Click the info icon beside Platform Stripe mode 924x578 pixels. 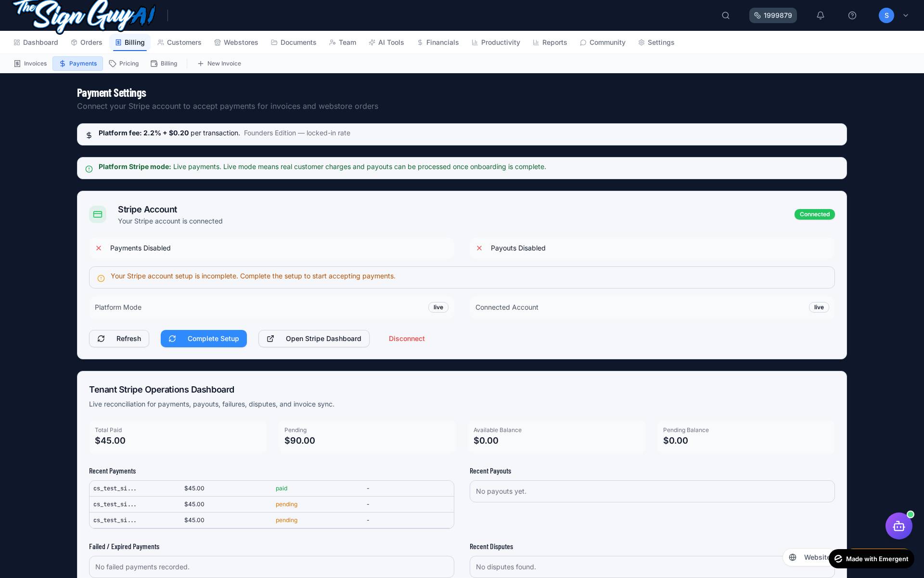click(89, 169)
